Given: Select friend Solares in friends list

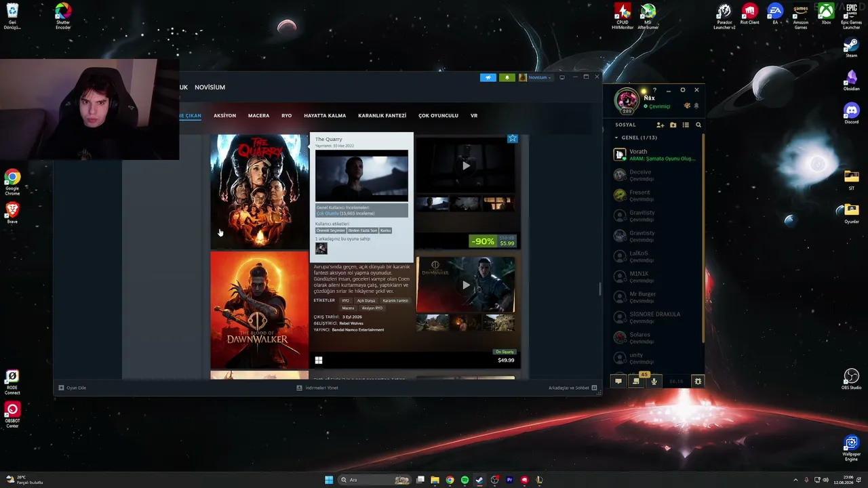Looking at the screenshot, I should point(656,338).
